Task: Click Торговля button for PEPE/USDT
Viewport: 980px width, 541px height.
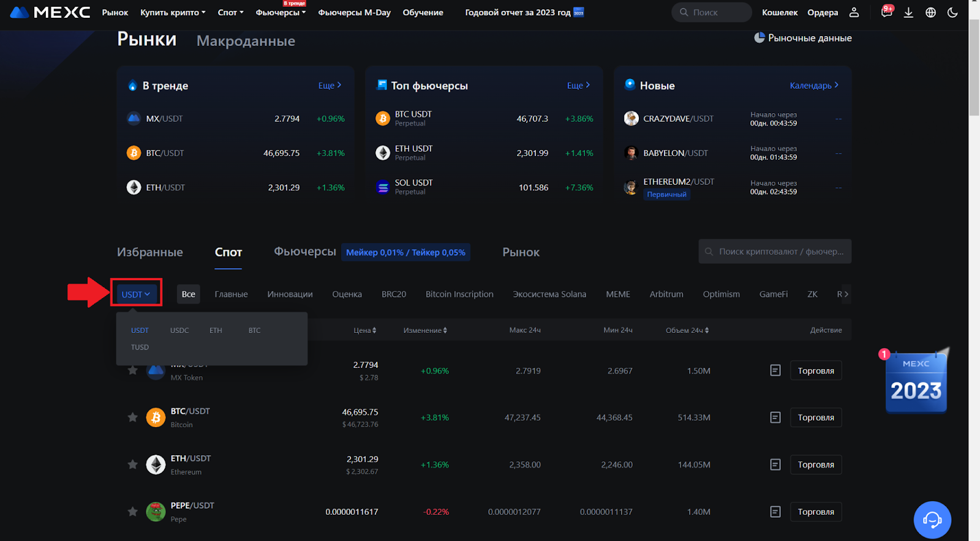Action: (x=816, y=512)
